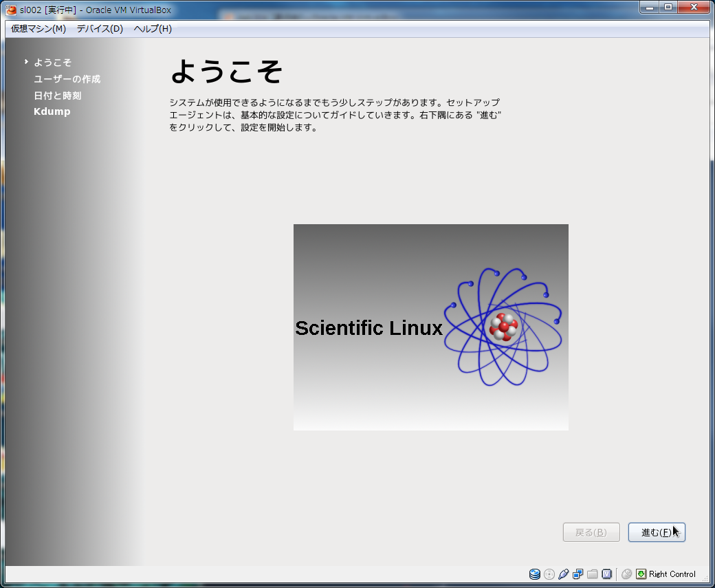
Task: Click the host key green arrow icon
Action: (641, 574)
